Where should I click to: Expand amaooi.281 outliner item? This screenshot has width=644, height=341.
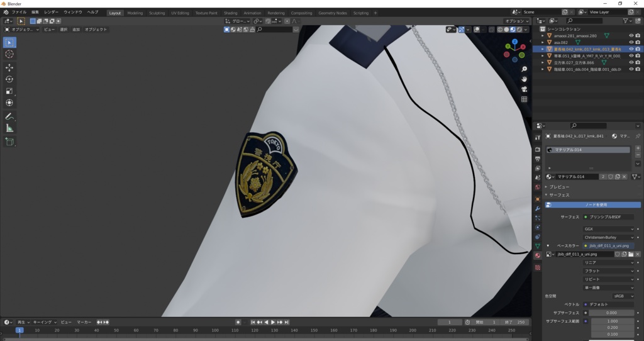[543, 36]
